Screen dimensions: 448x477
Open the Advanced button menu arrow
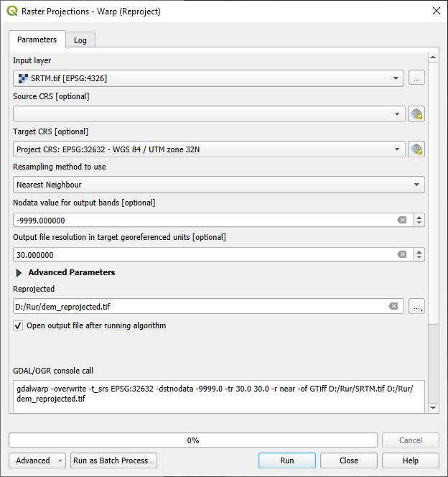tap(60, 461)
